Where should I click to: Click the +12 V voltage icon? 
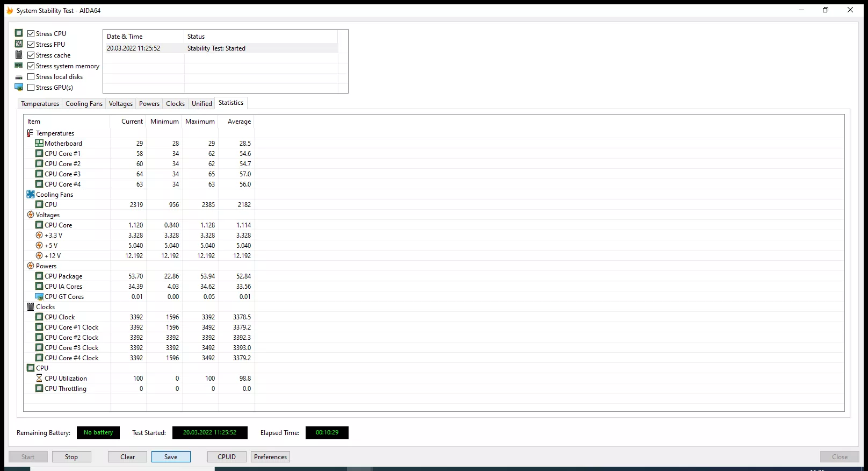point(39,256)
